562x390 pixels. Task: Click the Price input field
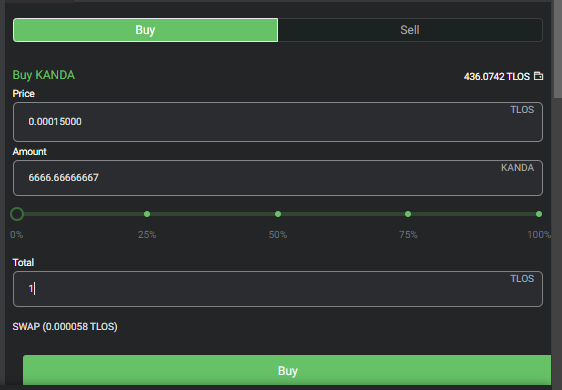click(278, 122)
